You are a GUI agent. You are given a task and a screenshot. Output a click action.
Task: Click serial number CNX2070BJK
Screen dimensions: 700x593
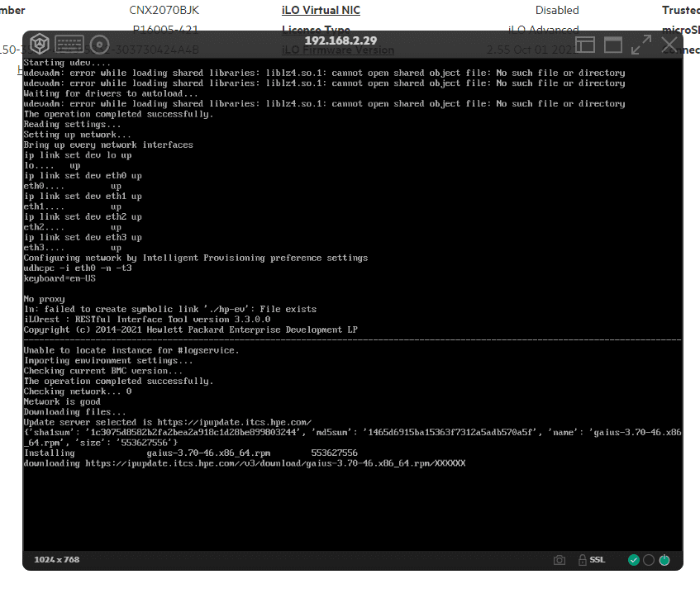[164, 10]
